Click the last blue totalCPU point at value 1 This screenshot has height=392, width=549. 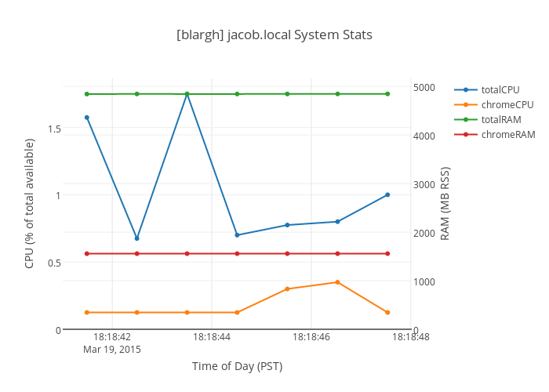(x=387, y=195)
